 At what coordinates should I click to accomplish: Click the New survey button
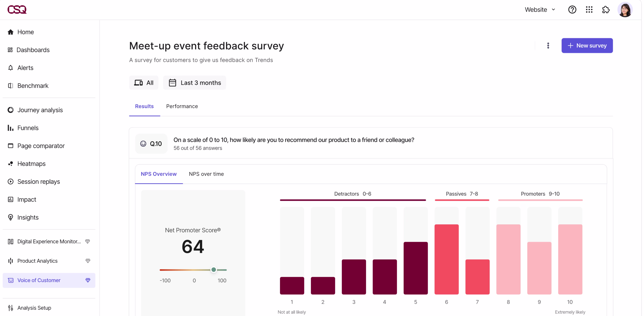click(x=587, y=46)
